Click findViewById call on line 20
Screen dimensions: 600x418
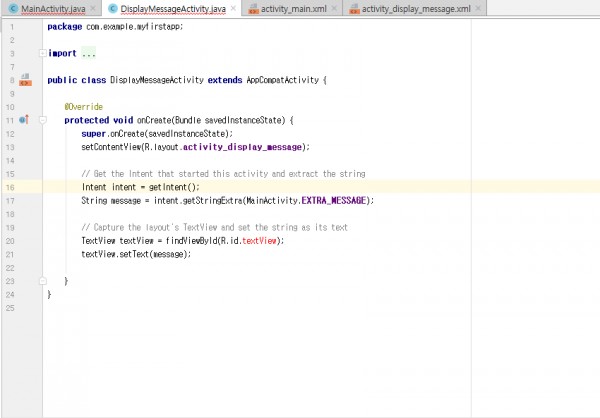[191, 241]
